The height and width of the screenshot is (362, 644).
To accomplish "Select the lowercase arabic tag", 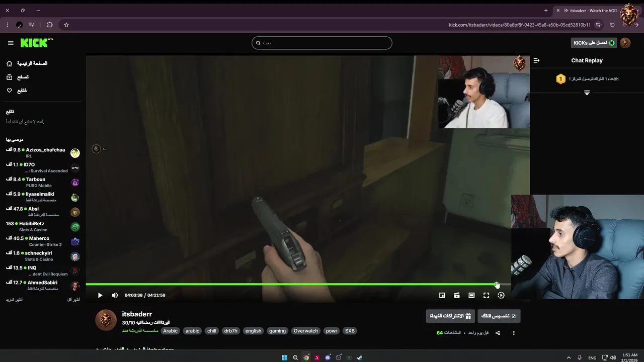I will pyautogui.click(x=192, y=331).
